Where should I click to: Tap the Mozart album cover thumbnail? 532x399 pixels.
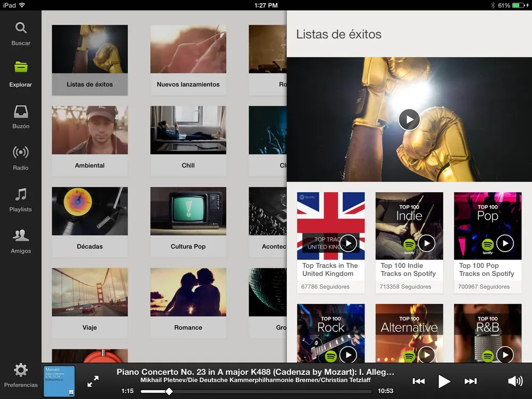(59, 381)
